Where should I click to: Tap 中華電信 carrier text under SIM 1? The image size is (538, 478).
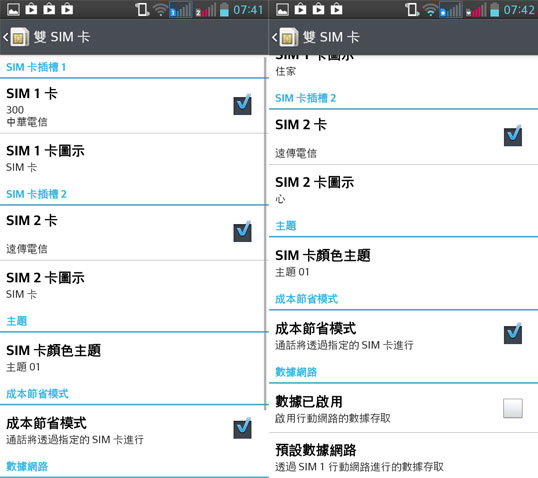point(27,122)
